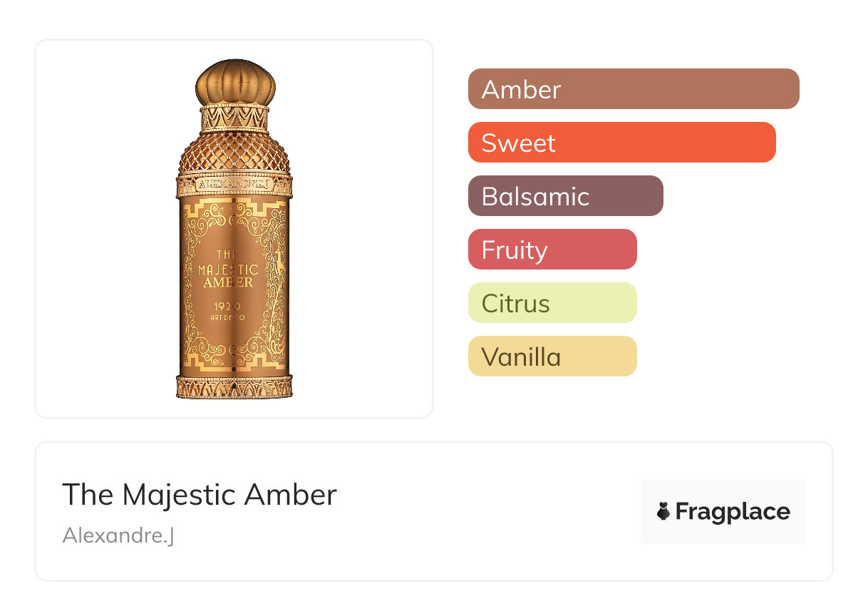Screen dimensions: 868x616
Task: Click the word 'Amber' in the top bar
Action: 521,89
